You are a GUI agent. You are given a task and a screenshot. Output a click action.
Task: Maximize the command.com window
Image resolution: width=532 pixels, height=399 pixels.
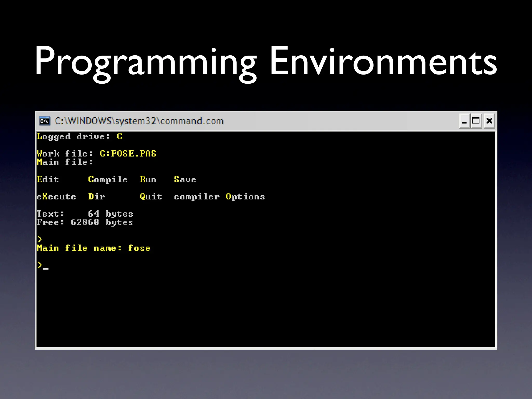pos(476,121)
